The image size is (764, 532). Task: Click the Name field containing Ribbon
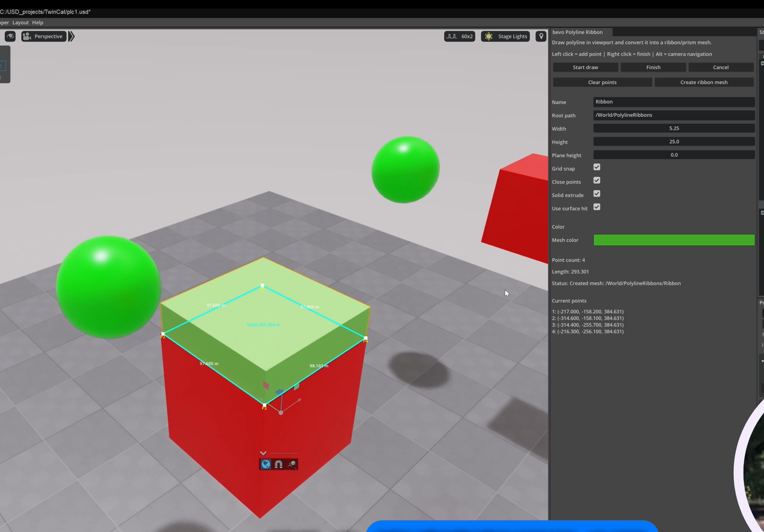coord(674,102)
